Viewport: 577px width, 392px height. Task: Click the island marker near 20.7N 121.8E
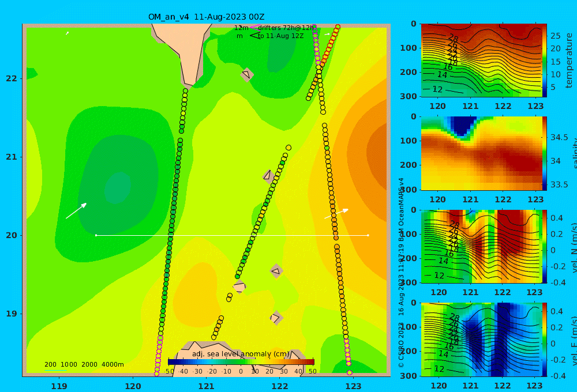click(x=268, y=175)
